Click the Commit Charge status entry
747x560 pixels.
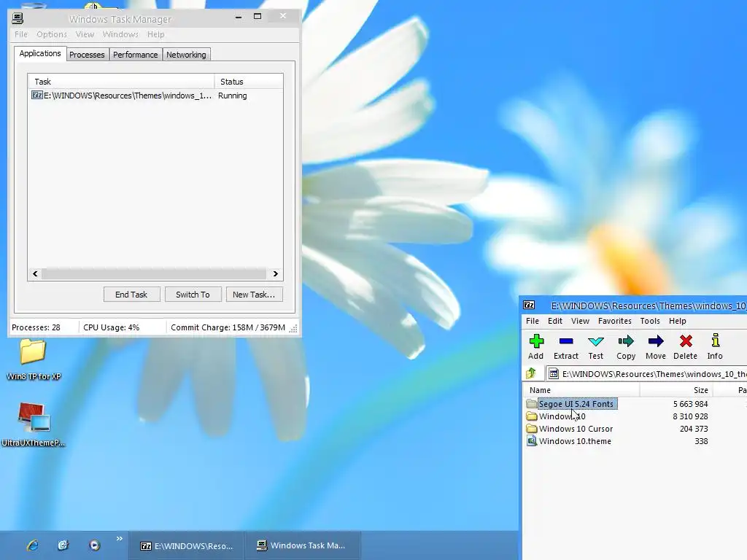[228, 327]
